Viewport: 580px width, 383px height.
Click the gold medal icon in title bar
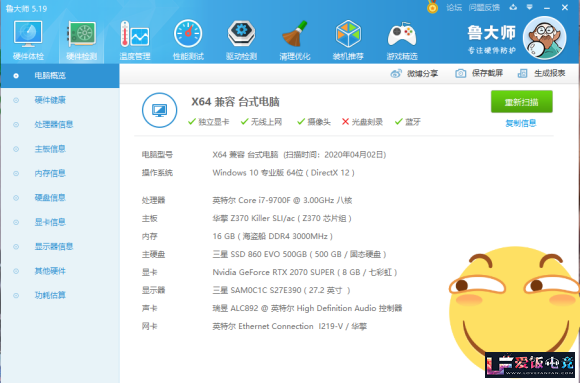432,7
